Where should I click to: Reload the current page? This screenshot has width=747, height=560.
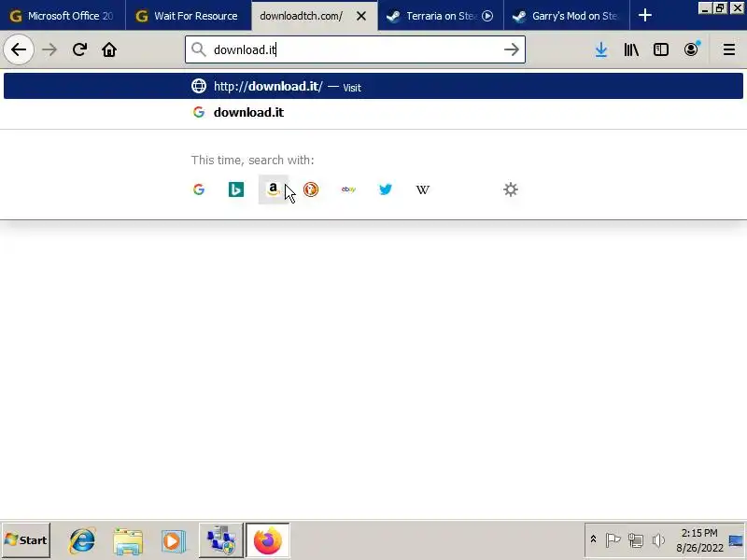click(x=79, y=49)
